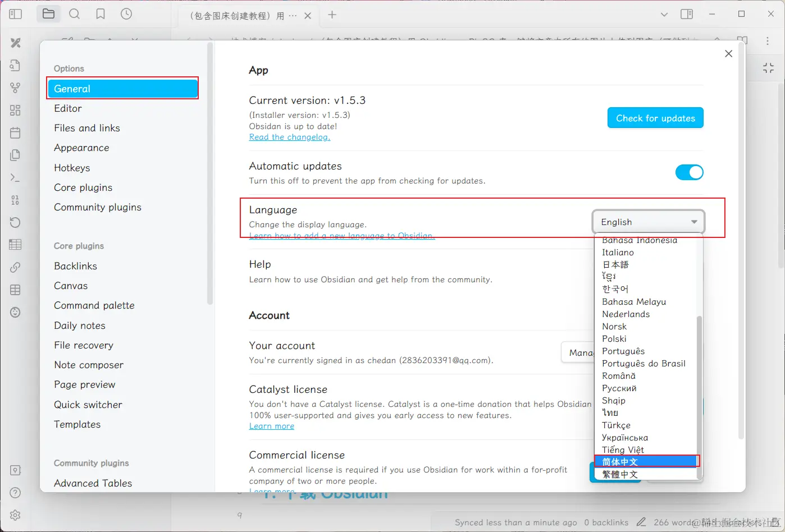This screenshot has width=785, height=532.
Task: Open the bookmarks icon in top bar
Action: click(x=101, y=14)
